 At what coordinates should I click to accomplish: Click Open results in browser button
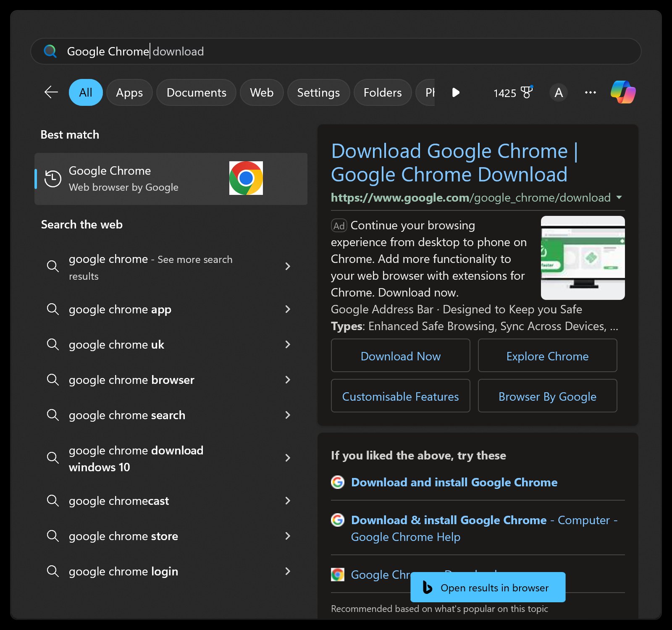[x=488, y=587]
